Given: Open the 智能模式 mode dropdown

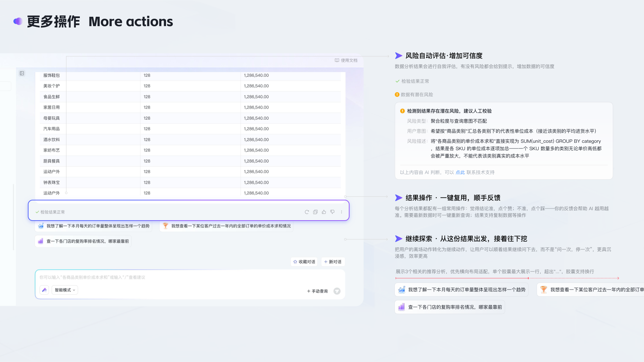Looking at the screenshot, I should (x=65, y=290).
